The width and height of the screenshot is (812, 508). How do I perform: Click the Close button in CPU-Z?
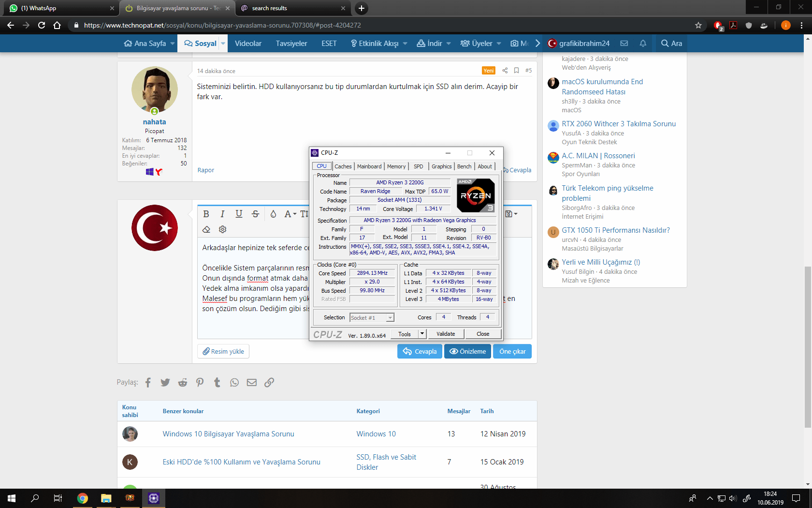[x=483, y=334]
